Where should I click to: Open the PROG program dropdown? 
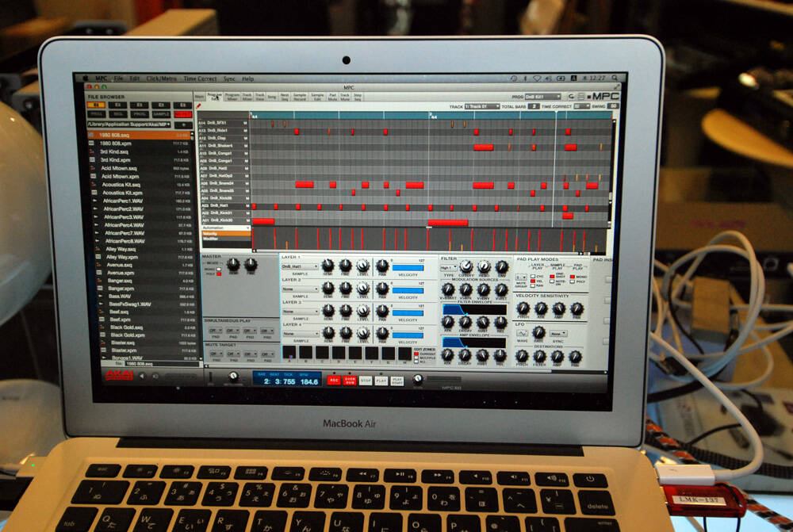[542, 97]
